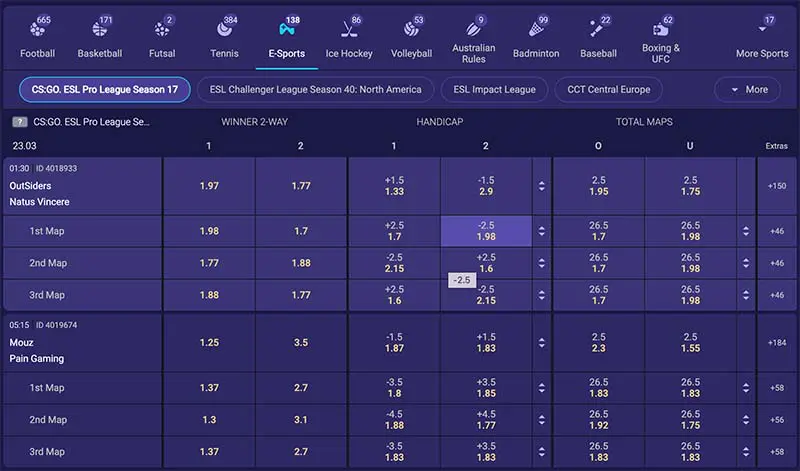Open the Futsal sport category
Screen dimensions: 800x471
click(162, 38)
